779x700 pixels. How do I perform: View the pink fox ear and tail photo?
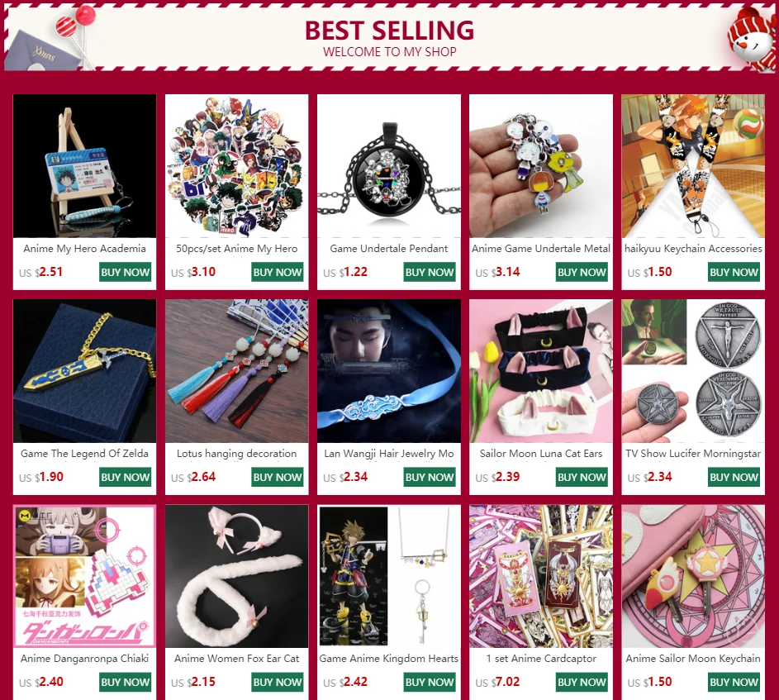pos(236,576)
